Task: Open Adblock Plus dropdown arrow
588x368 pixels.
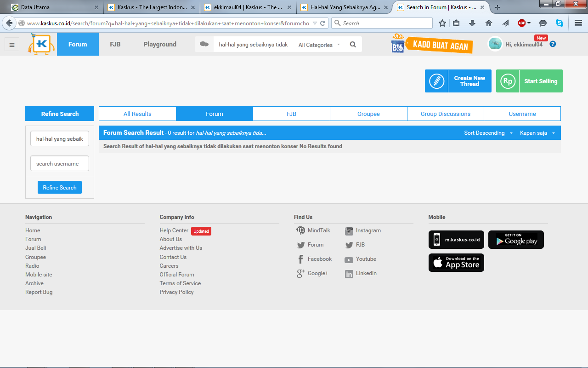Action: [529, 23]
